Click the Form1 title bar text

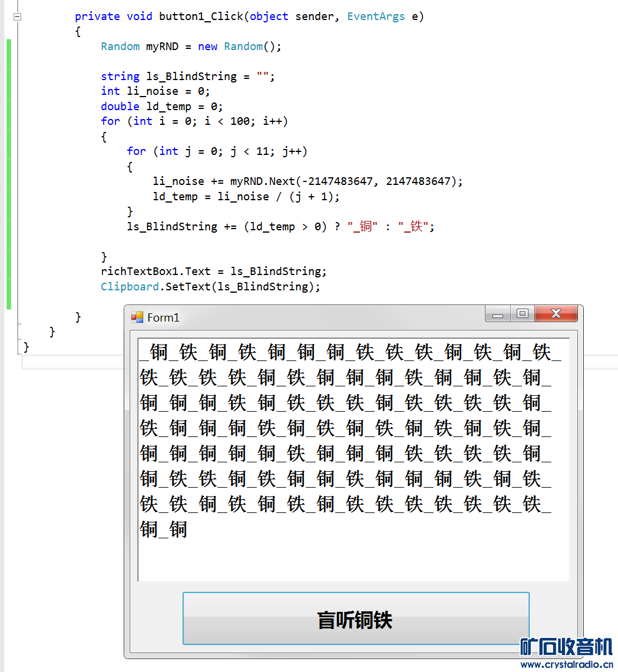click(163, 318)
